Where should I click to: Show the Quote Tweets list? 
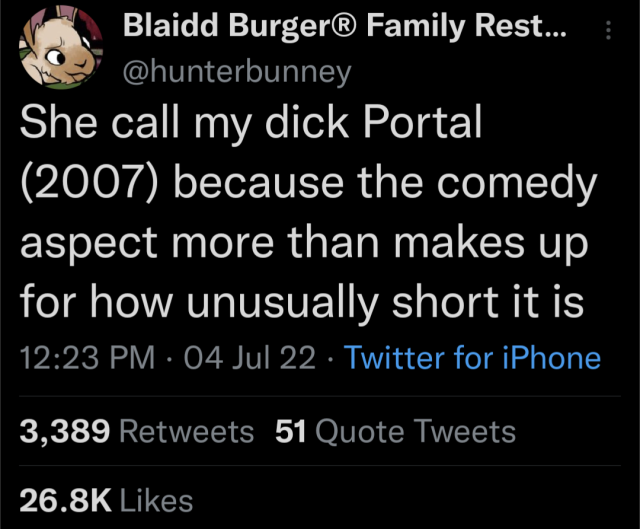coord(415,432)
